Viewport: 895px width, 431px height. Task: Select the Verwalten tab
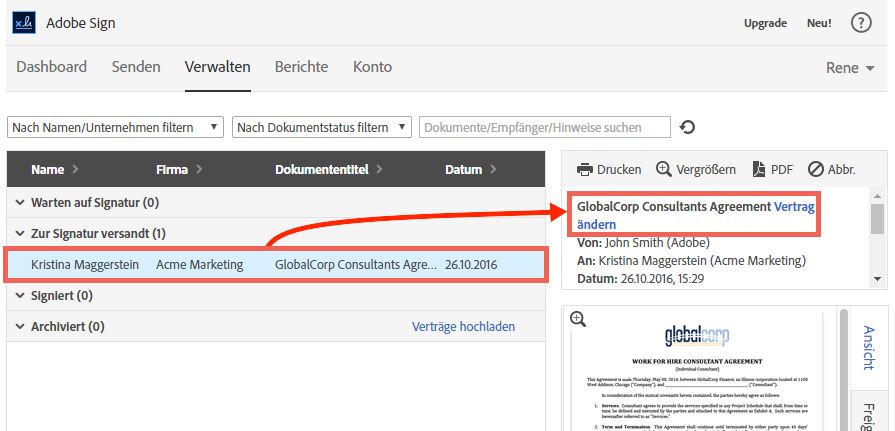pyautogui.click(x=217, y=67)
